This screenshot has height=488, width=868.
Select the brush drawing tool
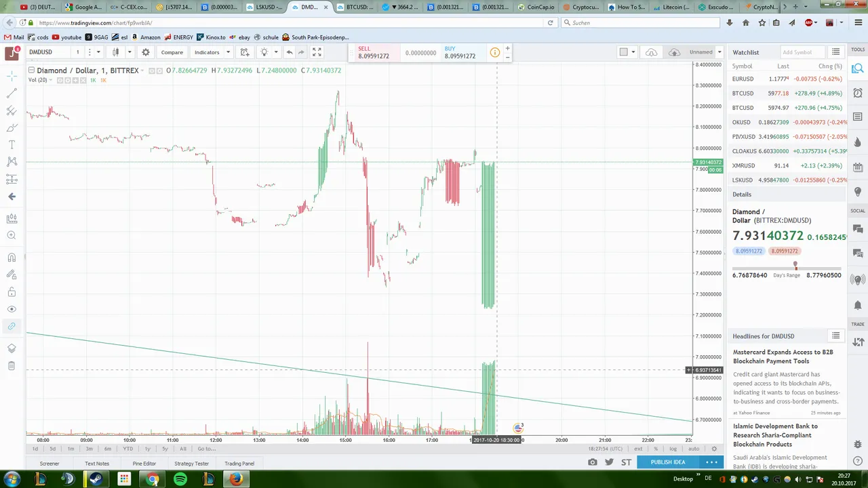(12, 127)
